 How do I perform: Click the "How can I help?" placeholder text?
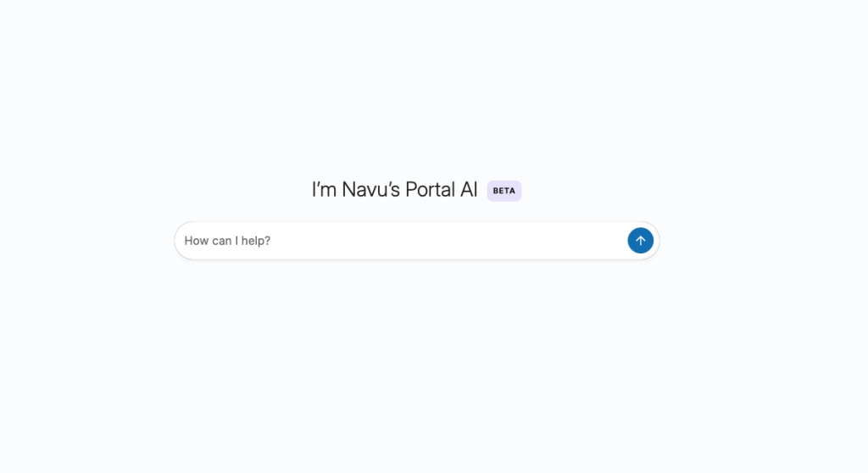pyautogui.click(x=227, y=241)
